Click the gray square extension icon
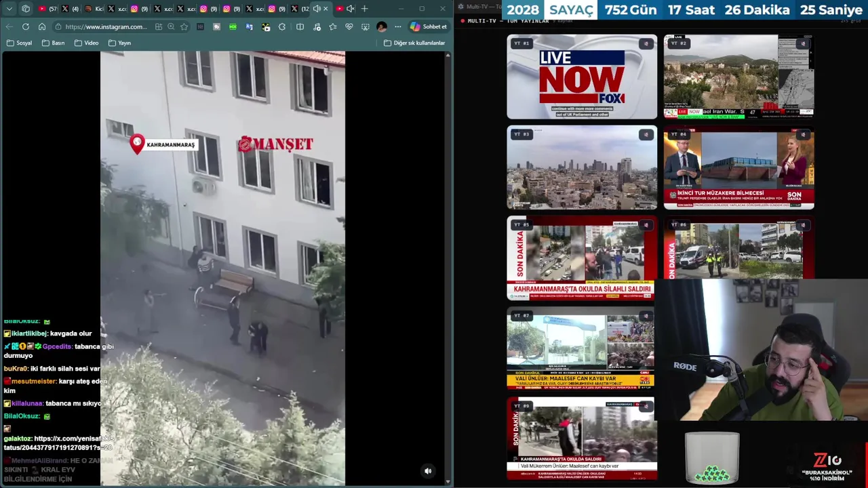868x488 pixels. 216,26
